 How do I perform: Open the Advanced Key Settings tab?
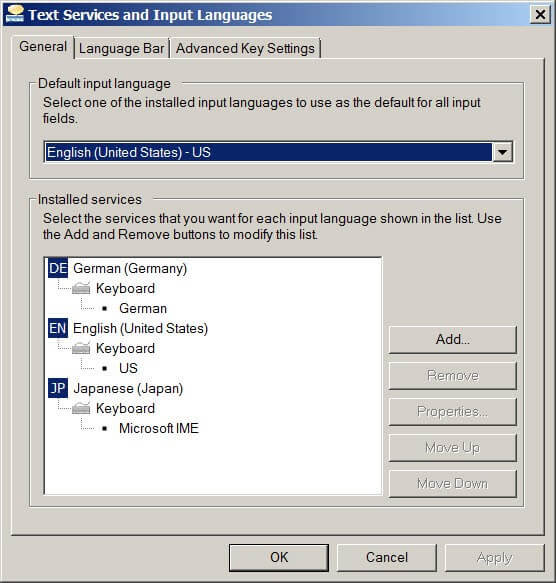(x=245, y=49)
